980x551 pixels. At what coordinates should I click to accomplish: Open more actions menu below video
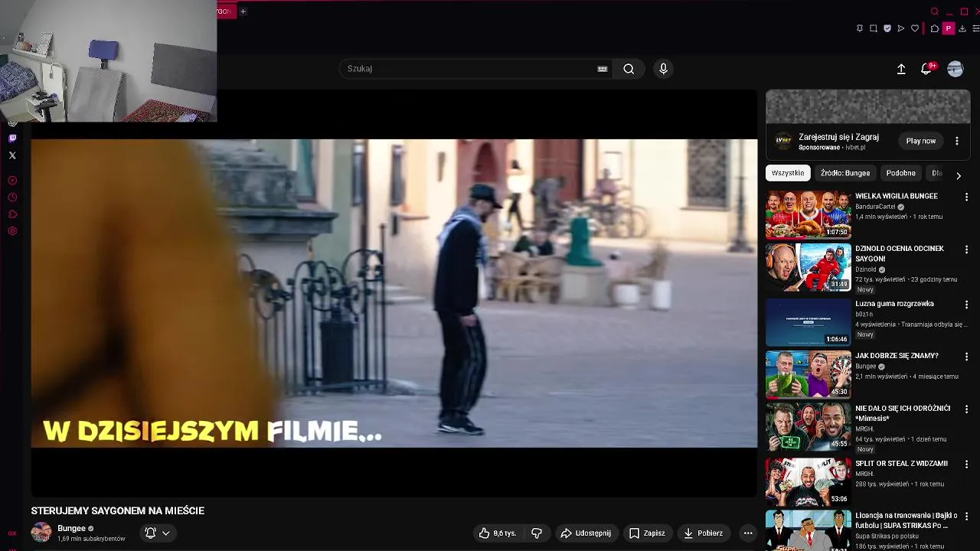748,533
